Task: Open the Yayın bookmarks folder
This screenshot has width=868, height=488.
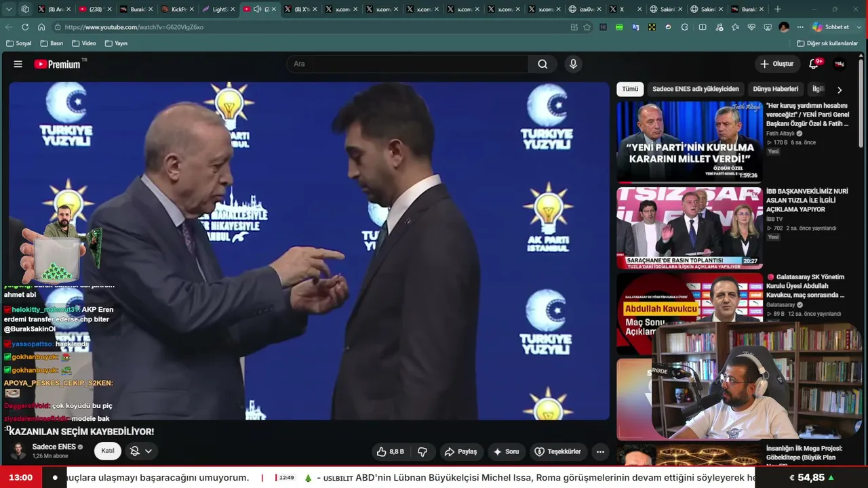Action: pos(116,43)
